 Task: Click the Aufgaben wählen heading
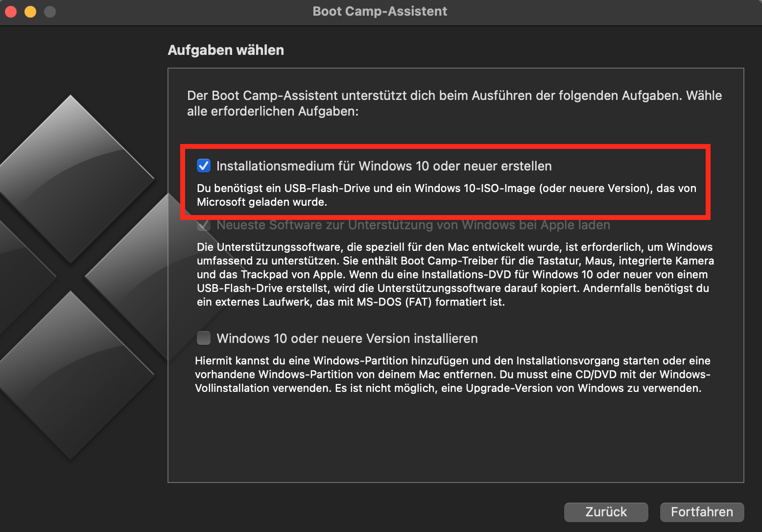click(226, 50)
